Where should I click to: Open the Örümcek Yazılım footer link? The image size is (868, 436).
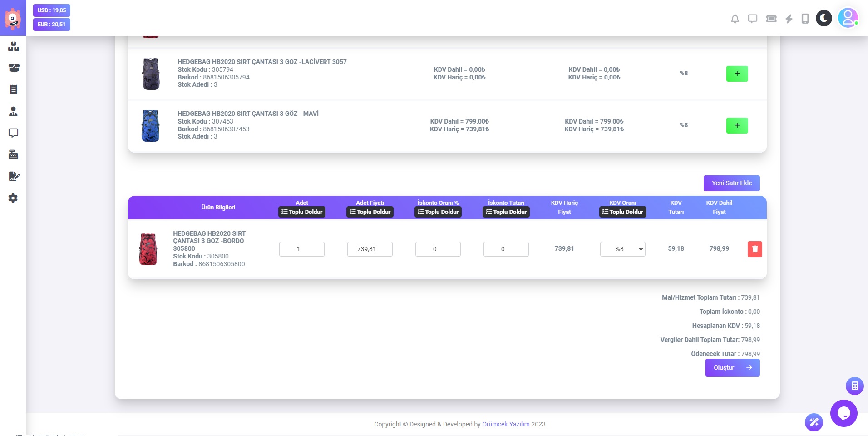(x=505, y=424)
